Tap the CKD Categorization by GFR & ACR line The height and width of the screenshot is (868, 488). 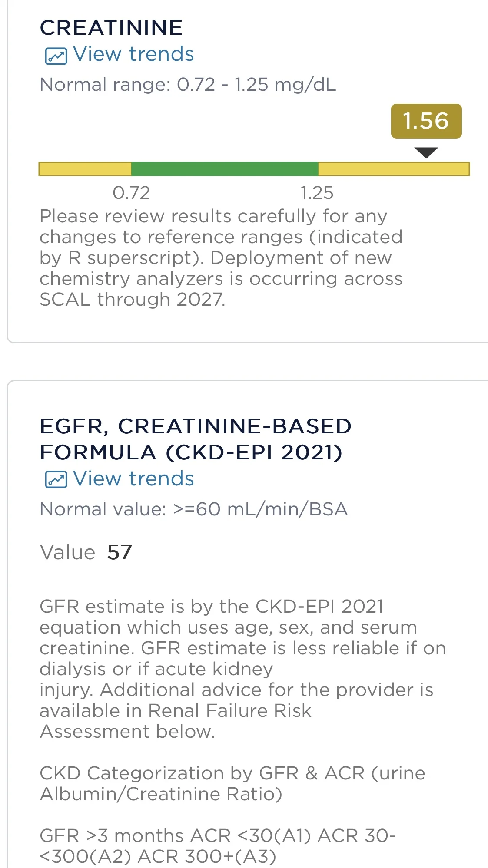click(232, 783)
